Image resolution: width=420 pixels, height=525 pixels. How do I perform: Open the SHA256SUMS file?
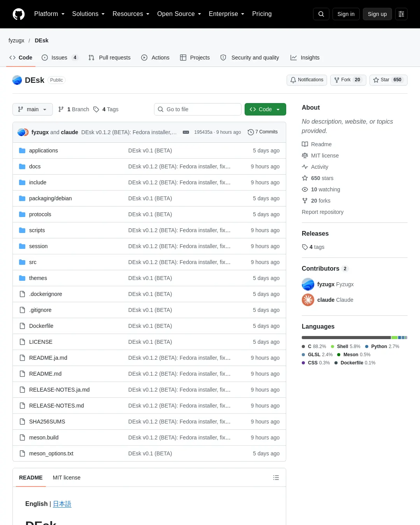tap(47, 422)
